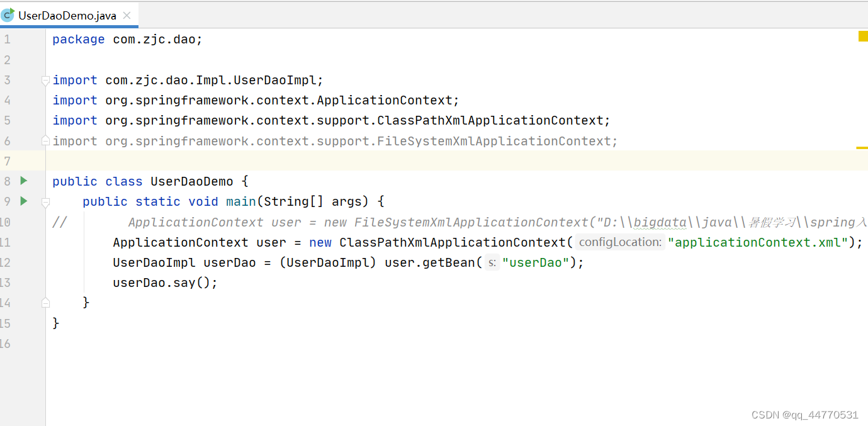The image size is (868, 426).
Task: Click the userDao.say(); statement
Action: click(165, 283)
